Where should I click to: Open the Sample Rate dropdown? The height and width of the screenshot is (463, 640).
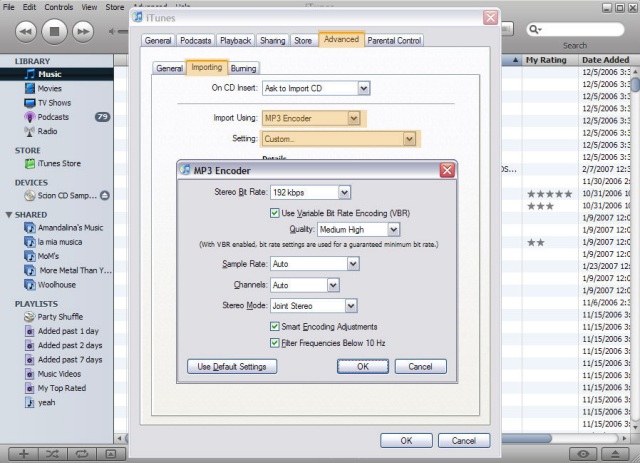pyautogui.click(x=315, y=264)
